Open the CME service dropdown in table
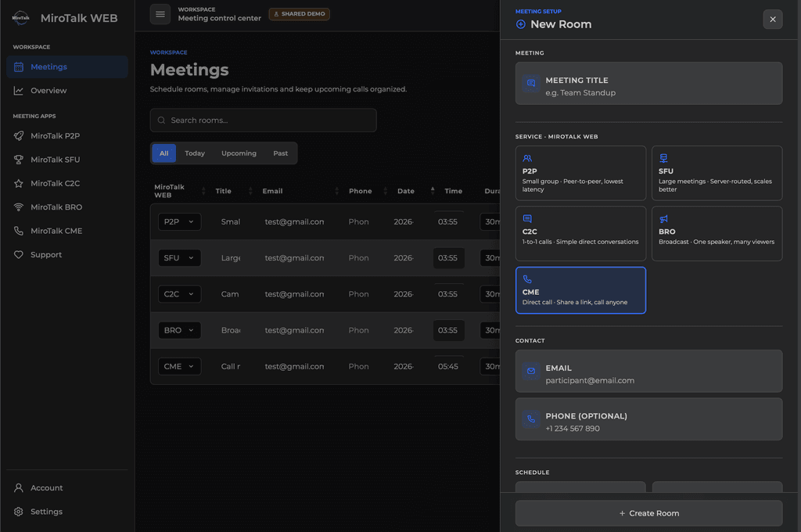801x532 pixels. pyautogui.click(x=179, y=366)
